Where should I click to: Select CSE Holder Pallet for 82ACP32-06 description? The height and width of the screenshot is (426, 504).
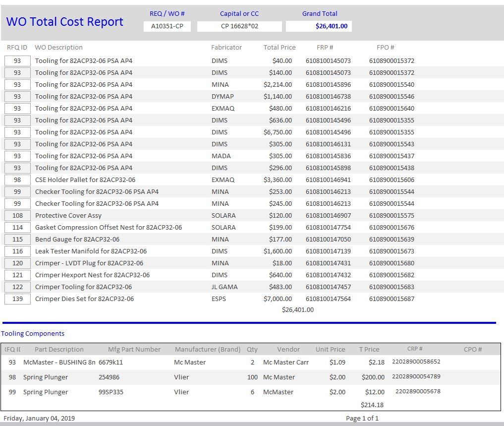pos(85,180)
